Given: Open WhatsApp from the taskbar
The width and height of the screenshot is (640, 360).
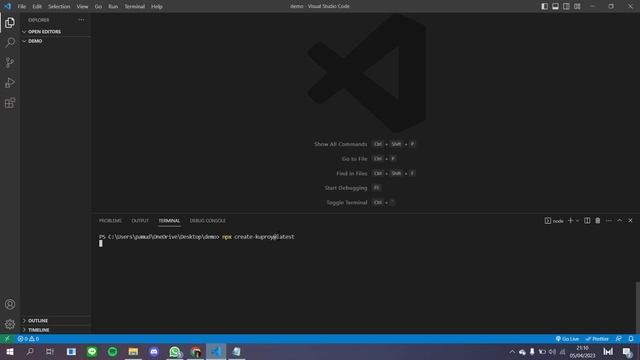Looking at the screenshot, I should click(x=175, y=351).
